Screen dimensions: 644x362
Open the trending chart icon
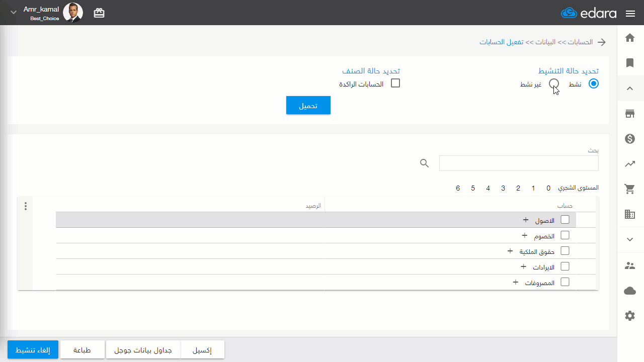(x=629, y=163)
